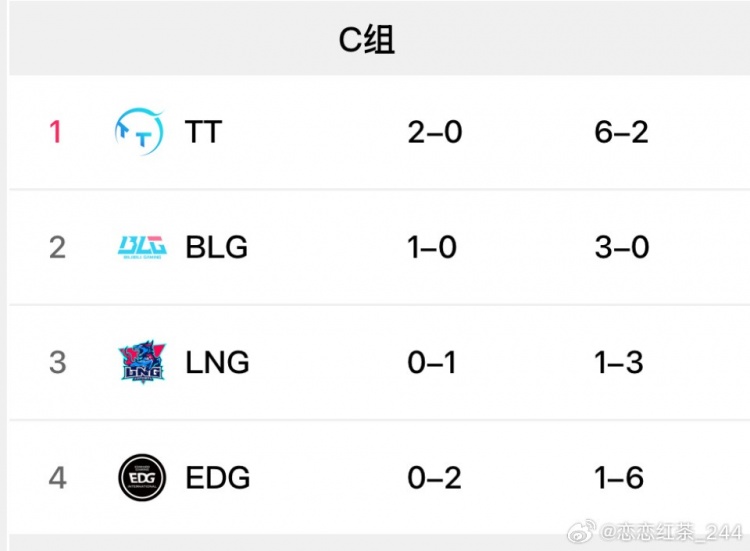
Task: Click the rank number 1 for TT
Action: tap(56, 132)
